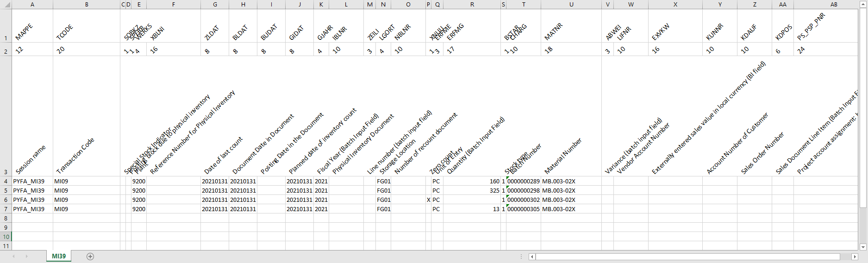Click the New sheet plus icon
The height and width of the screenshot is (263, 868).
[x=90, y=257]
